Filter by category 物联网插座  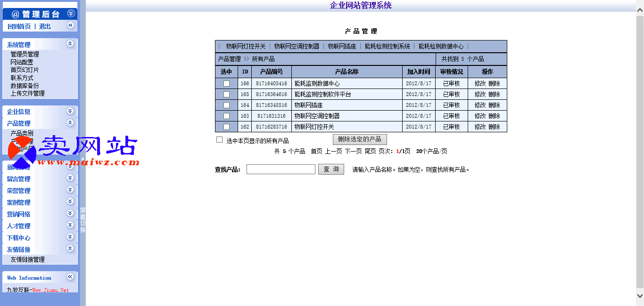[x=342, y=47]
